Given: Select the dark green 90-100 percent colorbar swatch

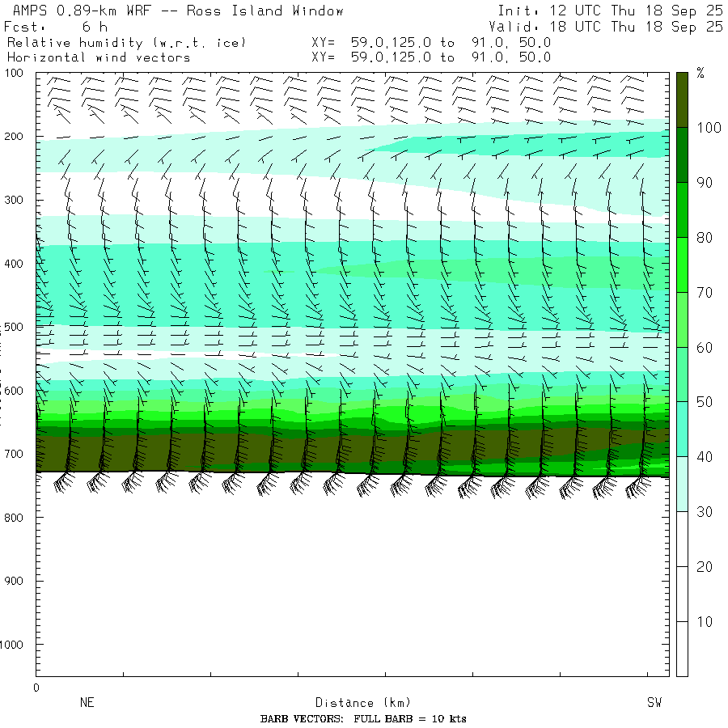Looking at the screenshot, I should (x=682, y=155).
